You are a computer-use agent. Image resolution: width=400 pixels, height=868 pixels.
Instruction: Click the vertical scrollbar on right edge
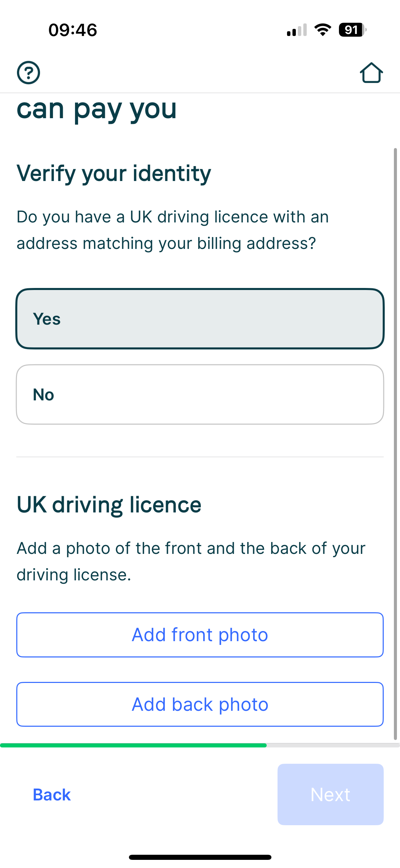click(395, 441)
